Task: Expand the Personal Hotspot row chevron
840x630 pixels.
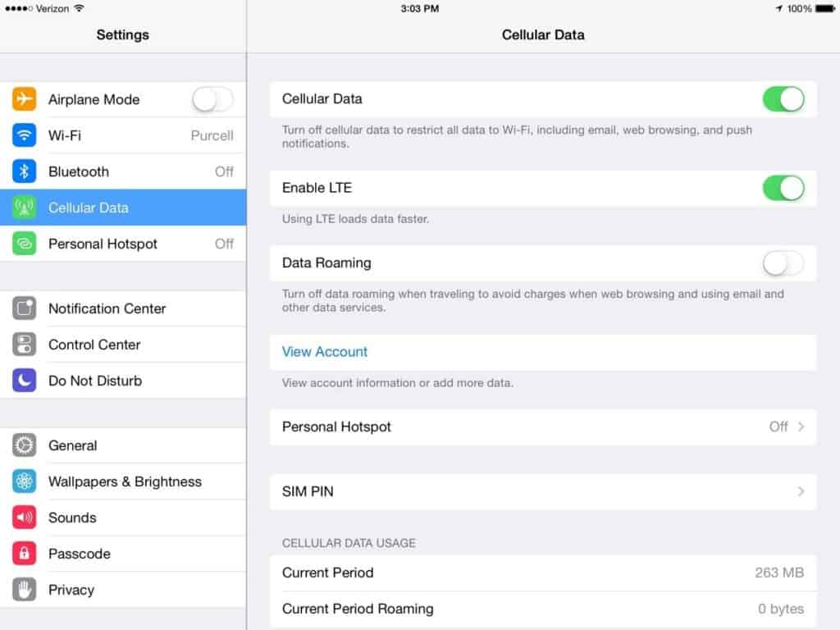Action: click(x=801, y=427)
